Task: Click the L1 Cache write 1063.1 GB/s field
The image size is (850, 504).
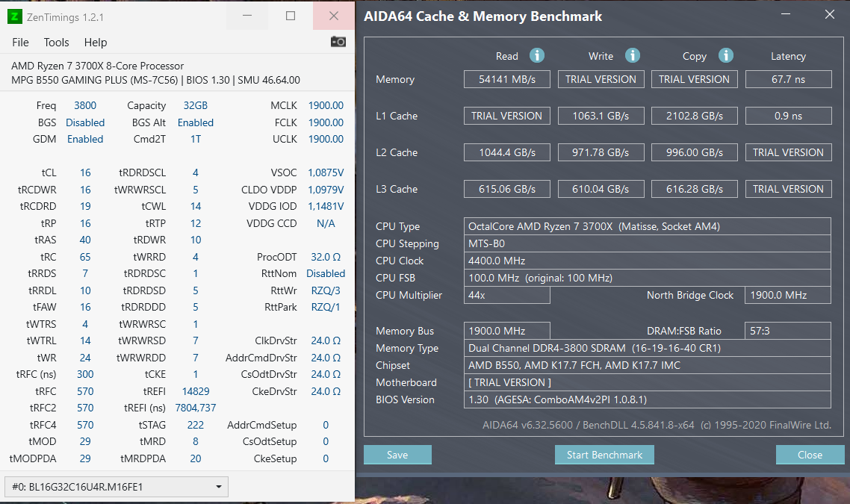Action: 601,116
